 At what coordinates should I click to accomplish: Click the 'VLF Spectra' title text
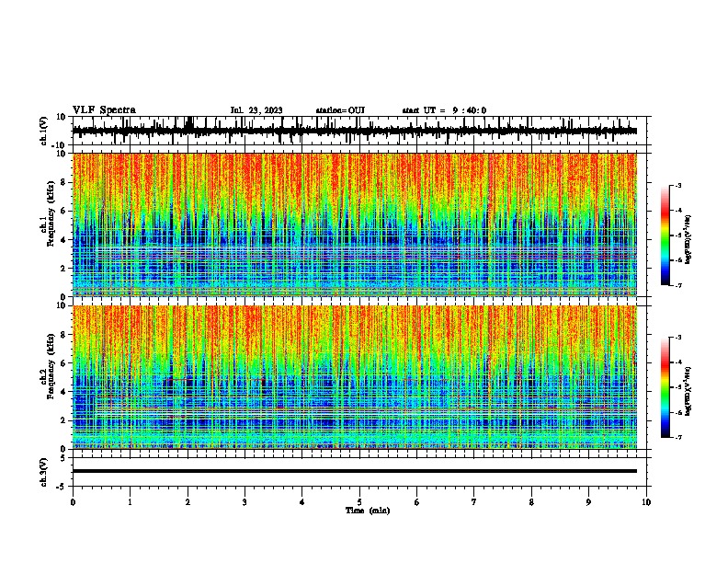pyautogui.click(x=104, y=110)
